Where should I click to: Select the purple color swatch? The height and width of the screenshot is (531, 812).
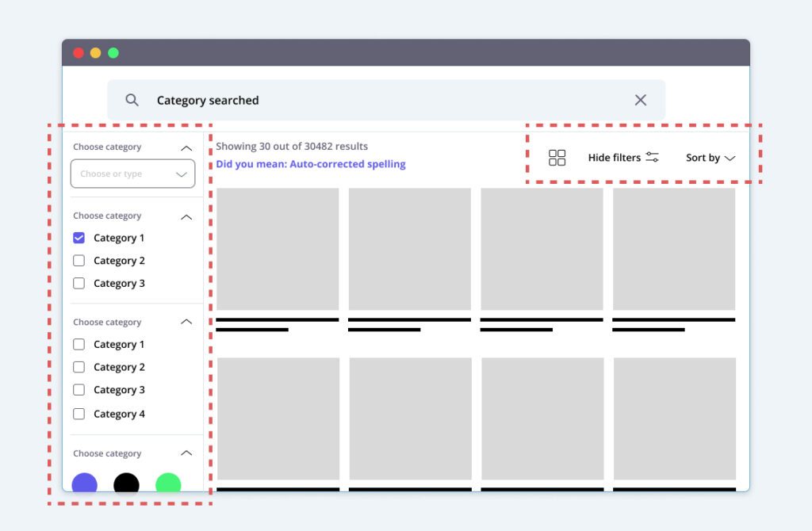[x=84, y=483]
